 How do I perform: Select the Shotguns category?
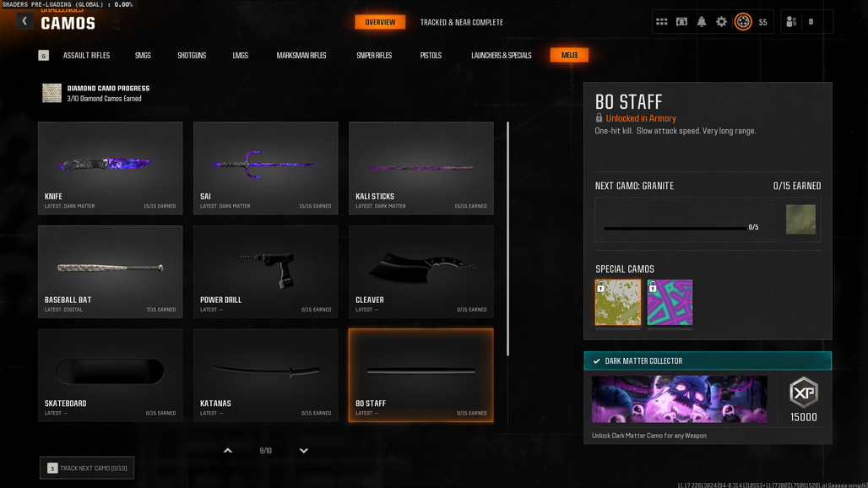tap(192, 56)
